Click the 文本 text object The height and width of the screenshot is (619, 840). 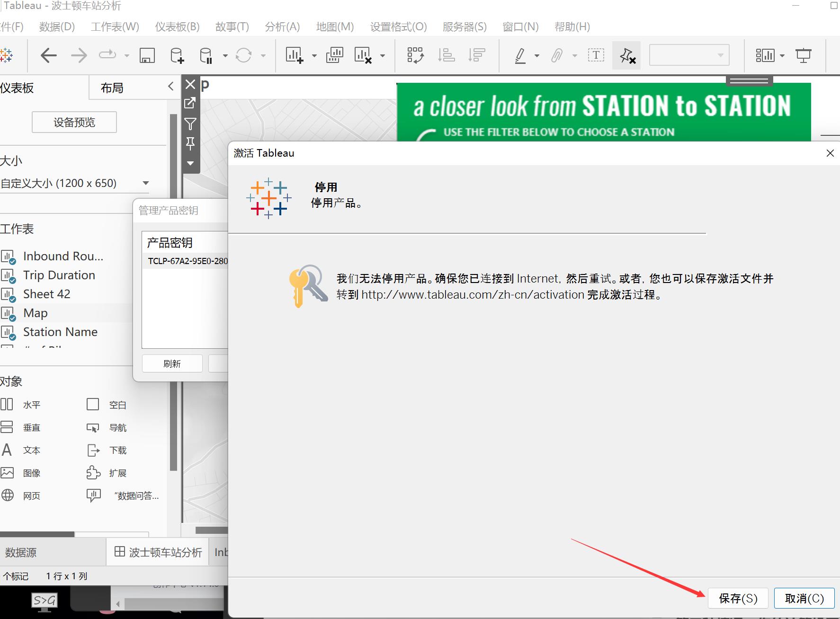pos(21,450)
